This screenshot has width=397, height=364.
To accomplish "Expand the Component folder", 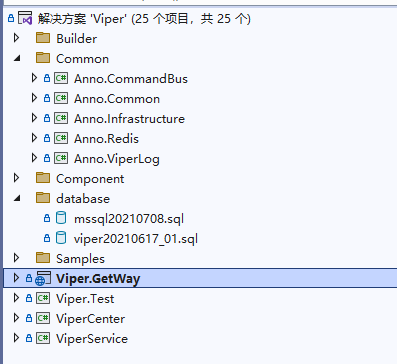I will 16,178.
